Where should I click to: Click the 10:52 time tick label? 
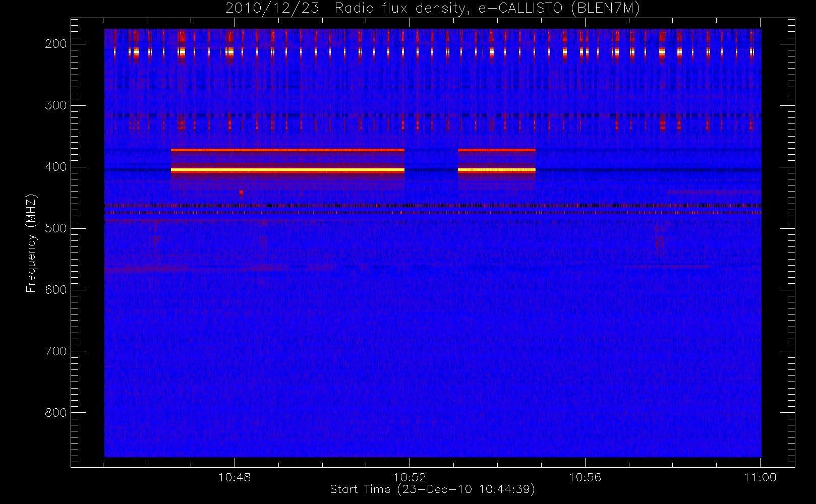(410, 477)
